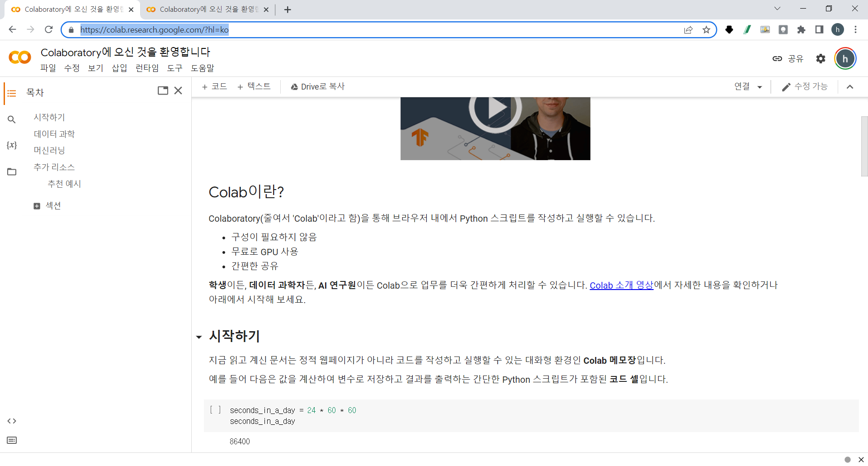Viewport: 868px width, 466px height.
Task: Click the address bar URL
Action: point(154,30)
